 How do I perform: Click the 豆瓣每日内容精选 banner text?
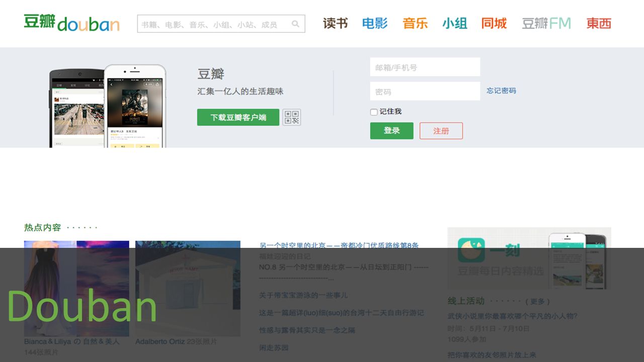pos(501,271)
